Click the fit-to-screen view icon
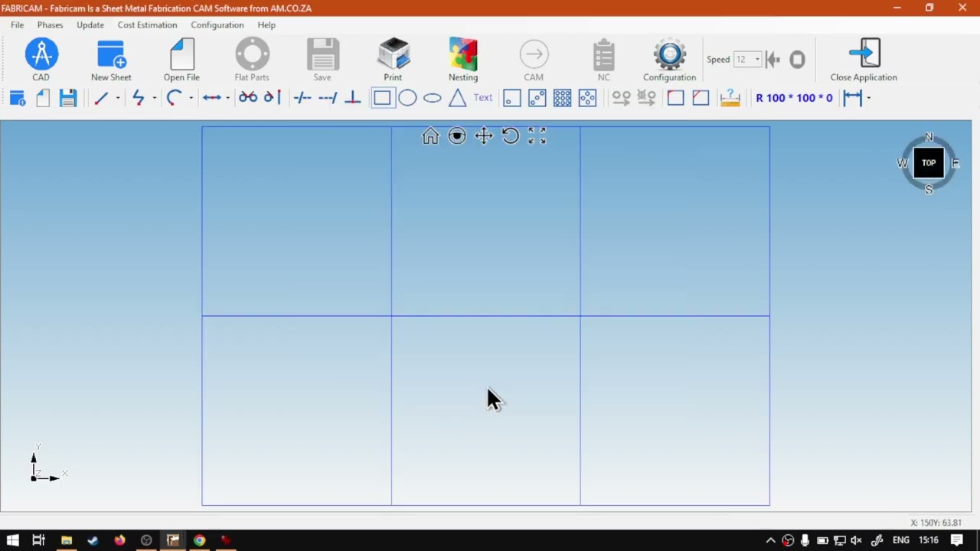 click(x=537, y=136)
